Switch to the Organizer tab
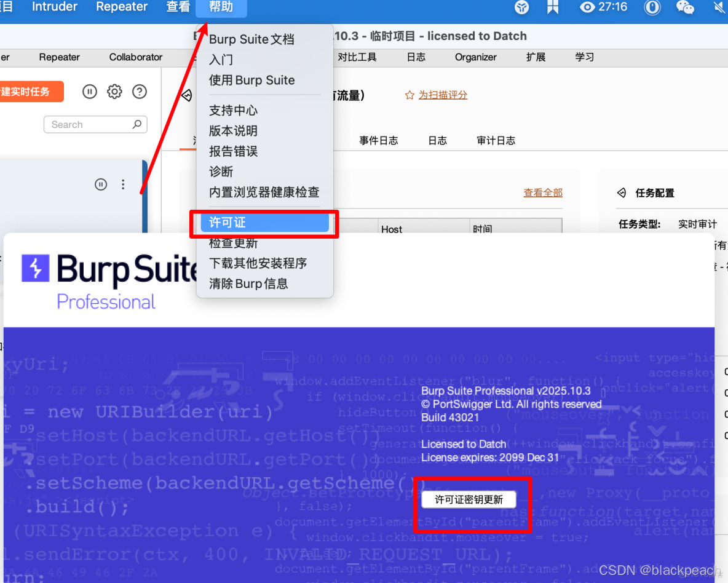Image resolution: width=728 pixels, height=583 pixels. point(475,57)
